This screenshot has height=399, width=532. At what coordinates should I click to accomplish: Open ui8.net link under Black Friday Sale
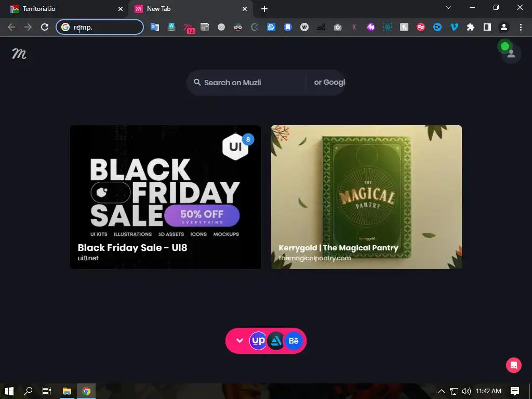tap(88, 258)
